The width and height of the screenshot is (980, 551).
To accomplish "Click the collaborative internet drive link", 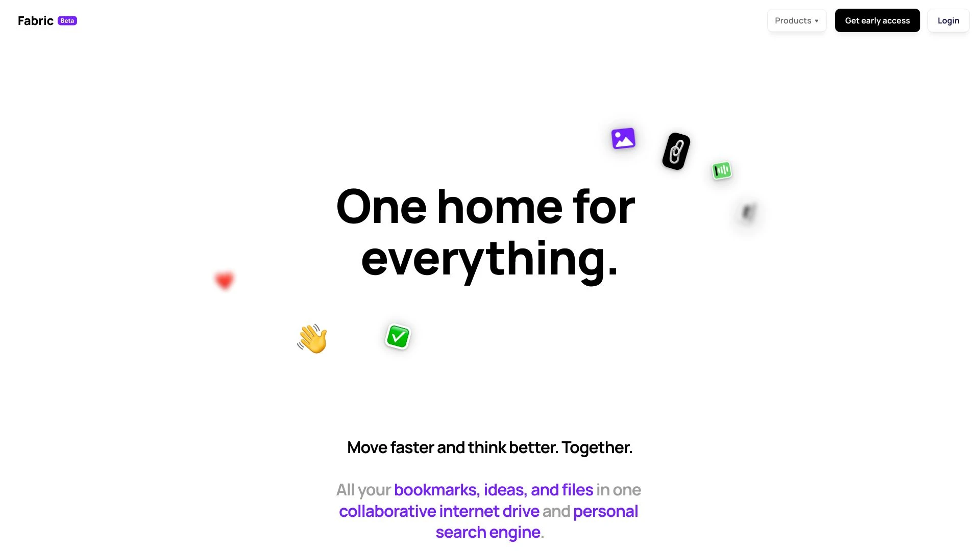I will [x=439, y=511].
